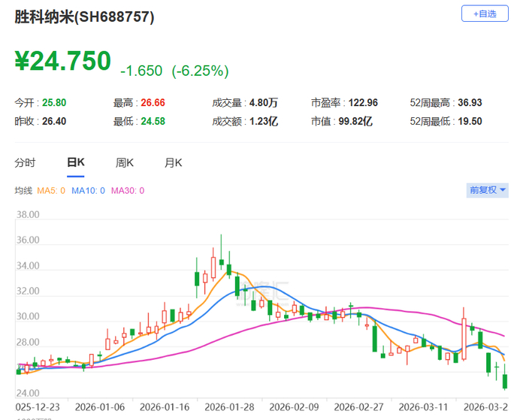The height and width of the screenshot is (420, 526).
Task: Click the 2026-01-16 date axis label
Action: pos(165,407)
